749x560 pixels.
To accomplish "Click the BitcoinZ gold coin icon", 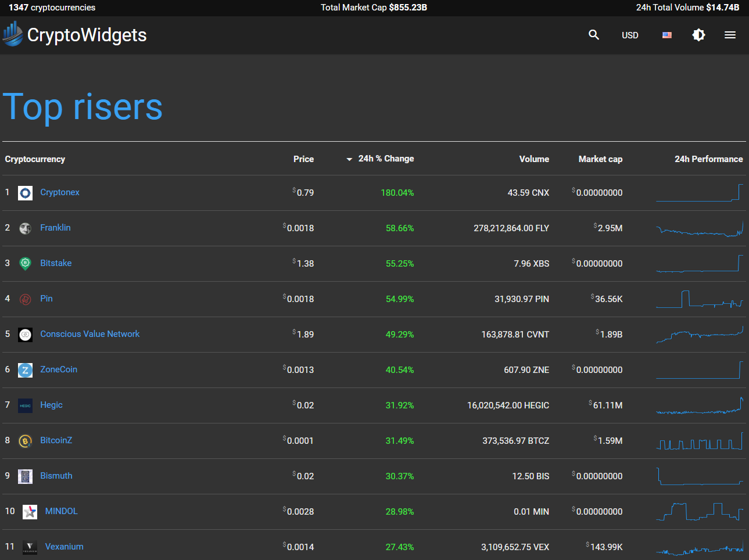I will point(25,441).
